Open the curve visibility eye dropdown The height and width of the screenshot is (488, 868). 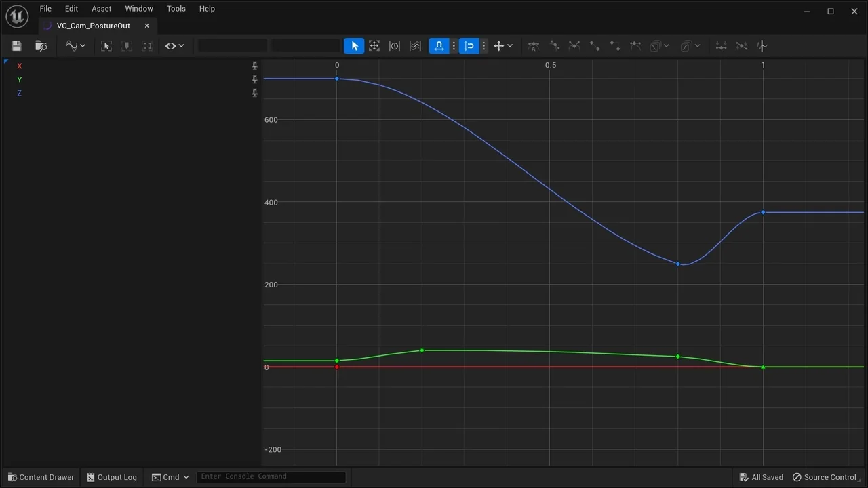174,46
